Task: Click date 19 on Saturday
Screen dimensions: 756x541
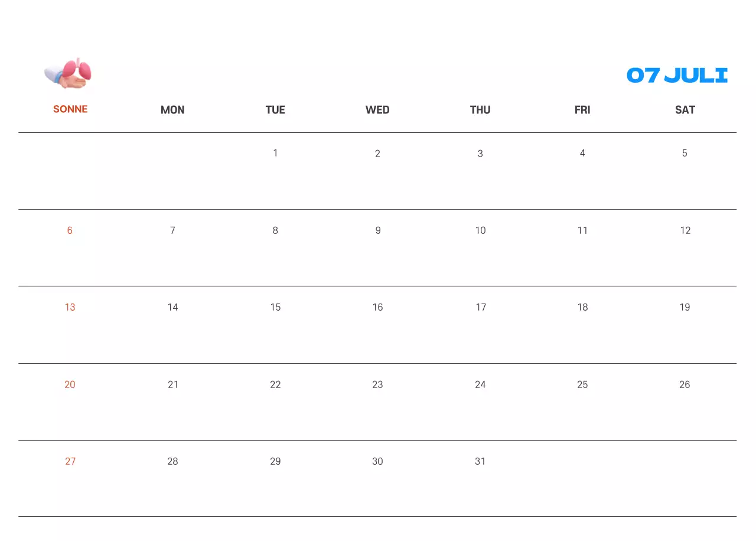Action: (685, 307)
